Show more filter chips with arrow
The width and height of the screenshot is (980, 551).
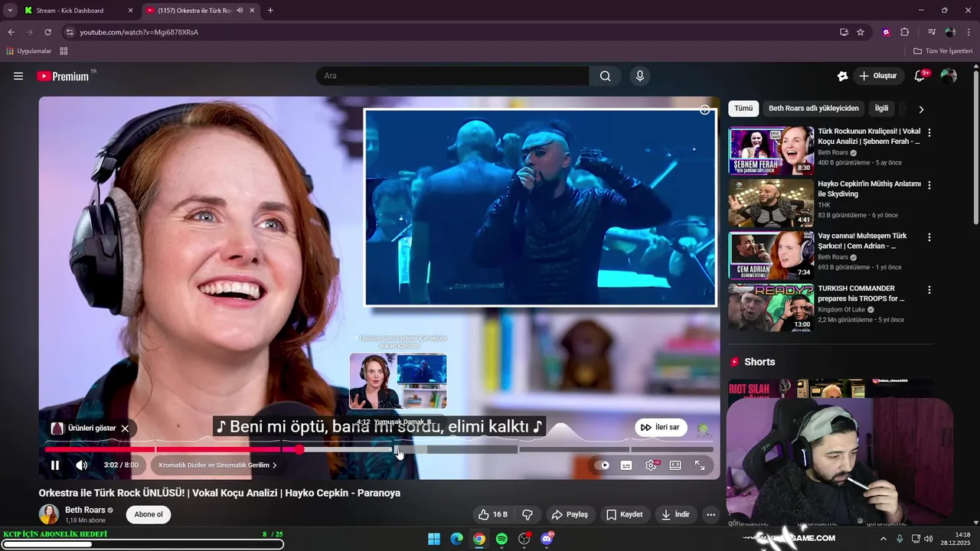coord(921,109)
